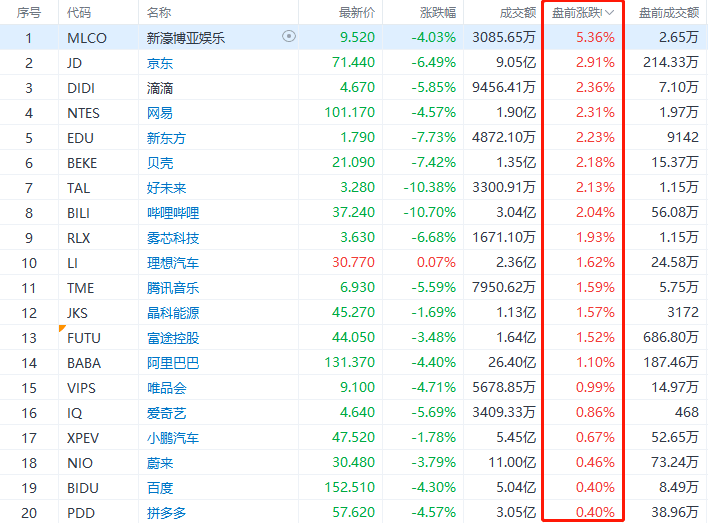
Task: Click the NIO ticker code
Action: tap(80, 463)
